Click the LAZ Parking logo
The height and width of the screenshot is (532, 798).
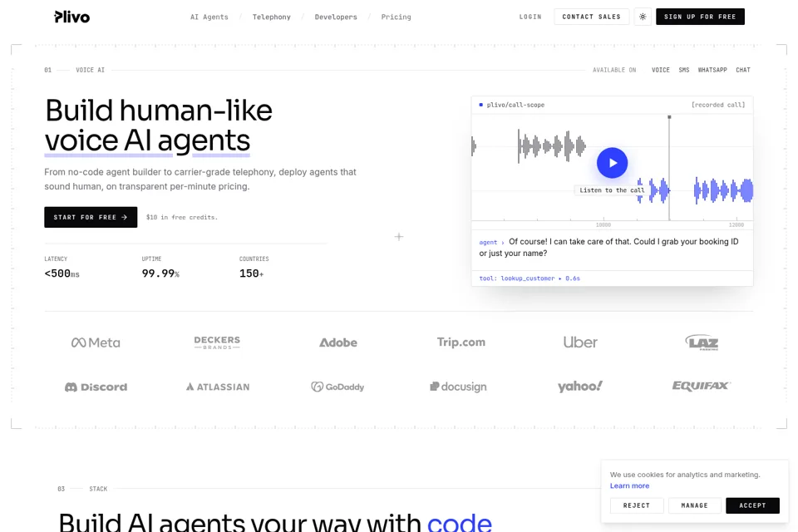[702, 342]
